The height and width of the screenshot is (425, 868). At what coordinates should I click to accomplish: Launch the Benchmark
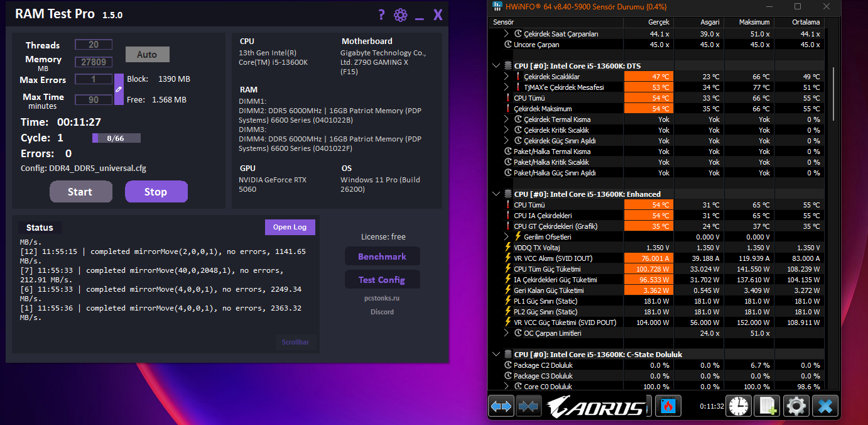coord(382,257)
